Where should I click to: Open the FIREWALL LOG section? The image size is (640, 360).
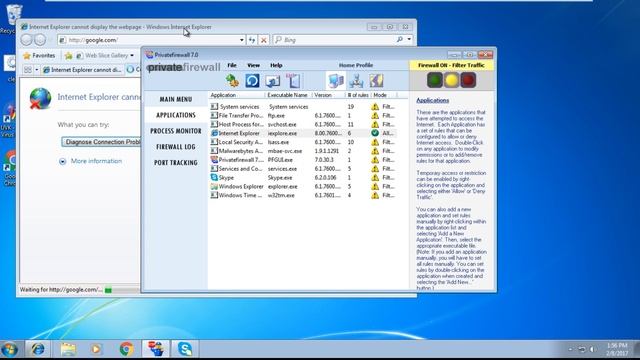(176, 147)
